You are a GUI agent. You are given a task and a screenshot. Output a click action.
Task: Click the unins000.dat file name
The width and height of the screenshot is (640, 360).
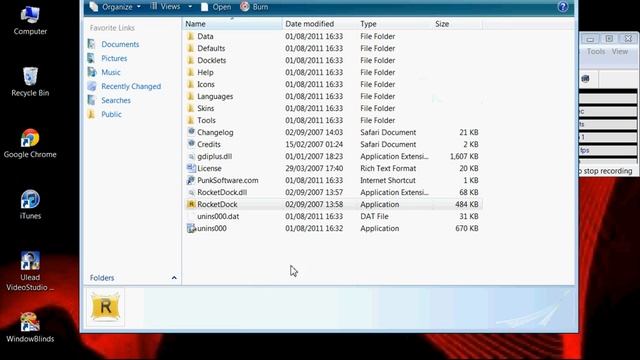click(x=218, y=216)
